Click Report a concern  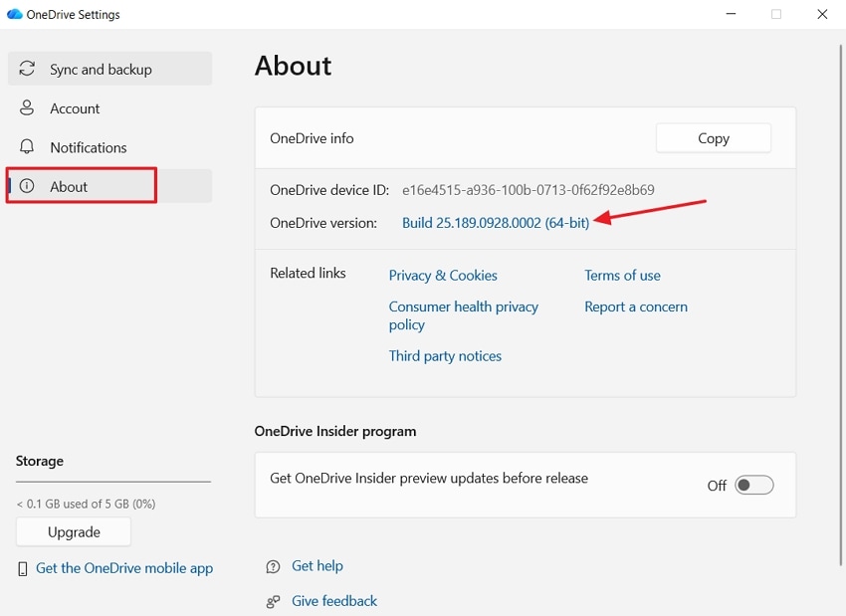[x=636, y=307]
